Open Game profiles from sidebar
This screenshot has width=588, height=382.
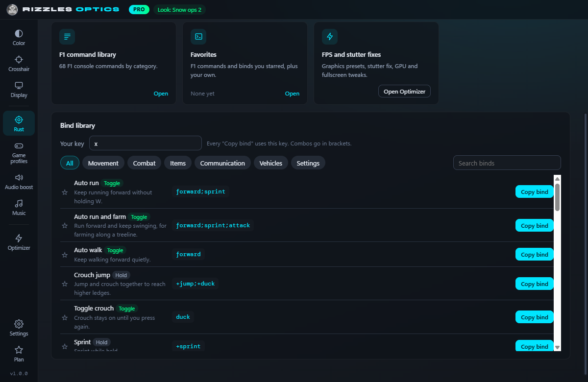click(x=19, y=153)
